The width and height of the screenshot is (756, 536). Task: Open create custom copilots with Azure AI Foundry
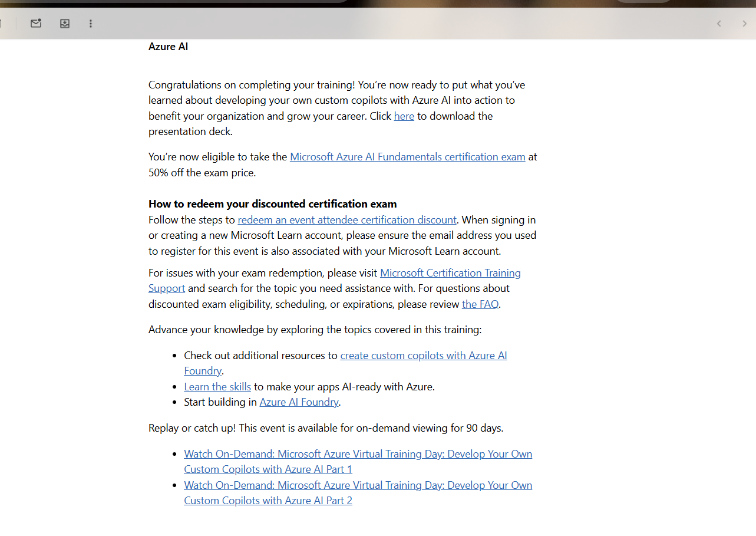[424, 355]
